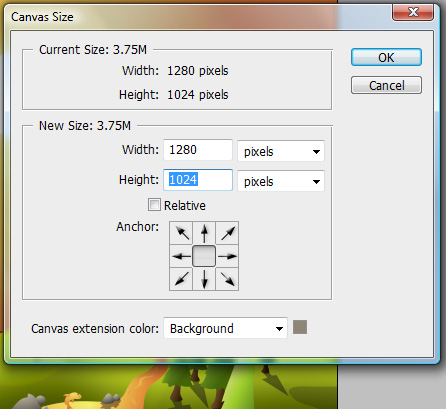The width and height of the screenshot is (446, 409).
Task: Close the Canvas Size dialog
Action: tap(413, 12)
